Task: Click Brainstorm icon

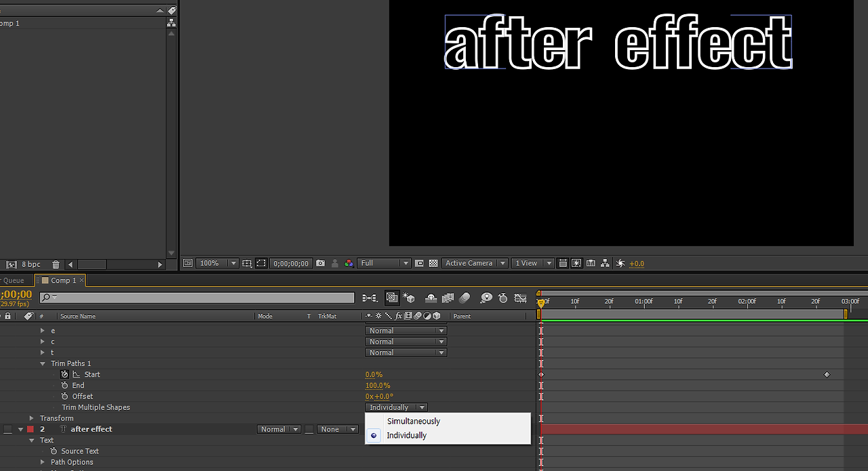Action: coord(486,298)
